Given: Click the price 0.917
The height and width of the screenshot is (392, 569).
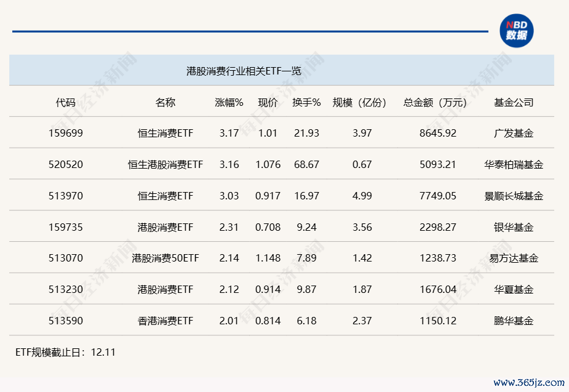Looking at the screenshot, I should (x=268, y=196).
